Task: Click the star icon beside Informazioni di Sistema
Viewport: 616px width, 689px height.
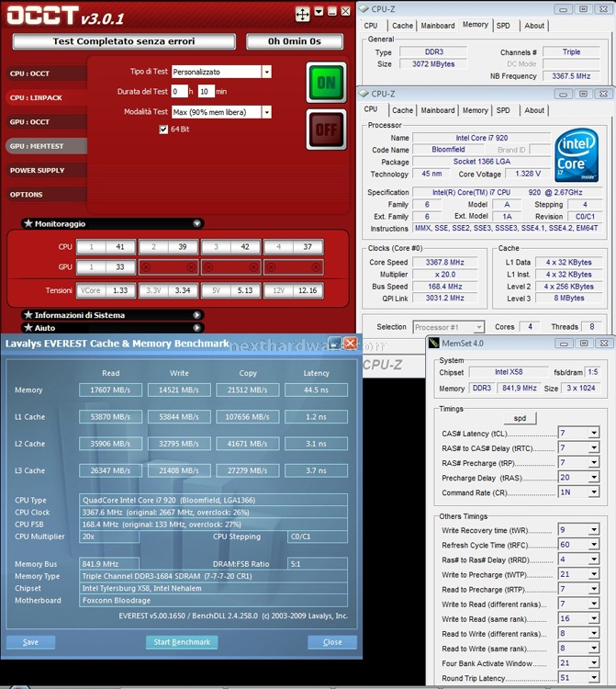Action: point(28,314)
